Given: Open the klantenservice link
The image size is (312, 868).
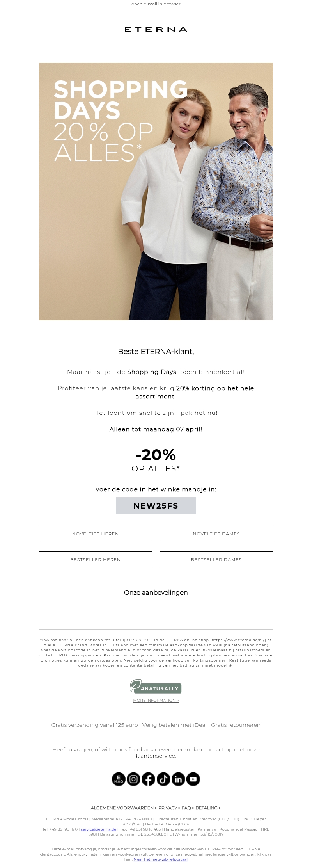Looking at the screenshot, I should (156, 756).
